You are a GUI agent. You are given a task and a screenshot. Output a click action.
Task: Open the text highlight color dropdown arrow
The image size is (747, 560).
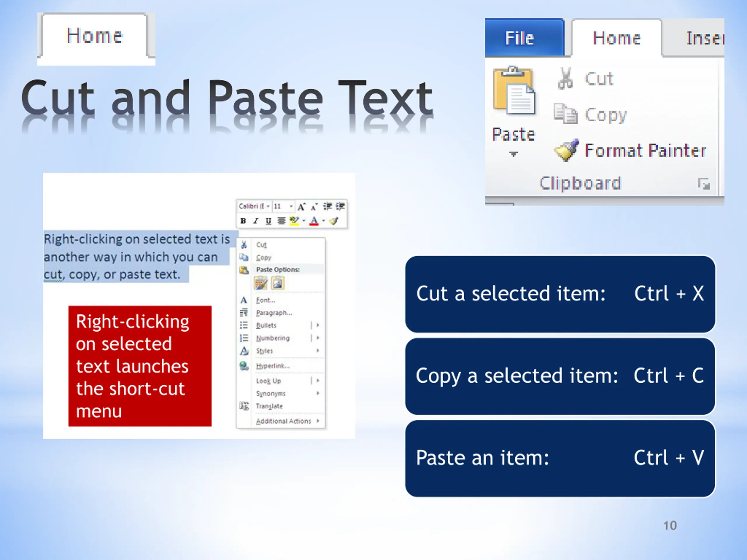point(304,221)
